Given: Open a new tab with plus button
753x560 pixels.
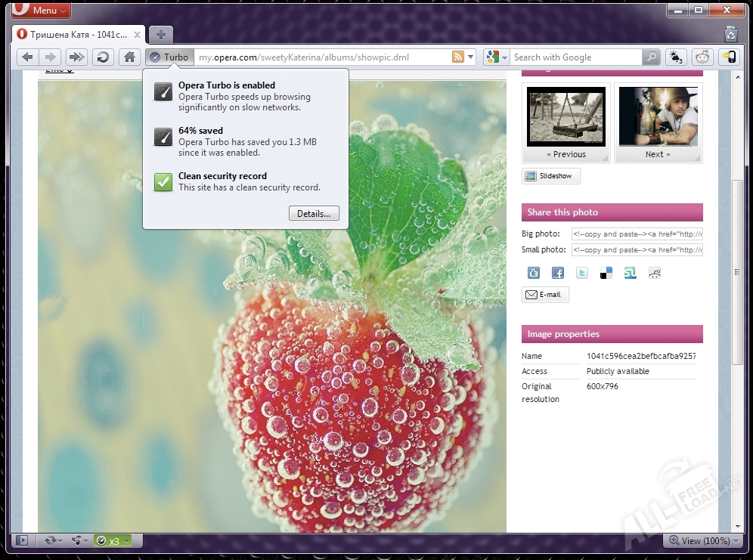Looking at the screenshot, I should (161, 34).
